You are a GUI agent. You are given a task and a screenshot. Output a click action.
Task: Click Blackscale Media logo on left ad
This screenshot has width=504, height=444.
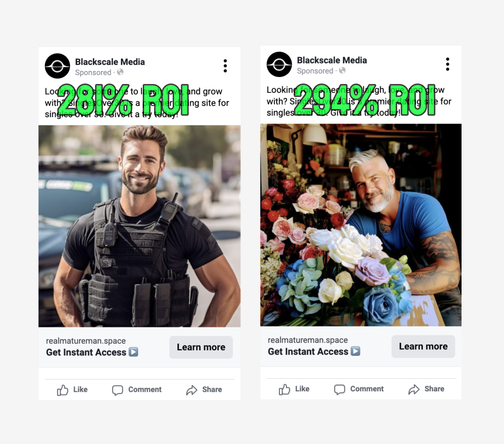click(x=57, y=66)
